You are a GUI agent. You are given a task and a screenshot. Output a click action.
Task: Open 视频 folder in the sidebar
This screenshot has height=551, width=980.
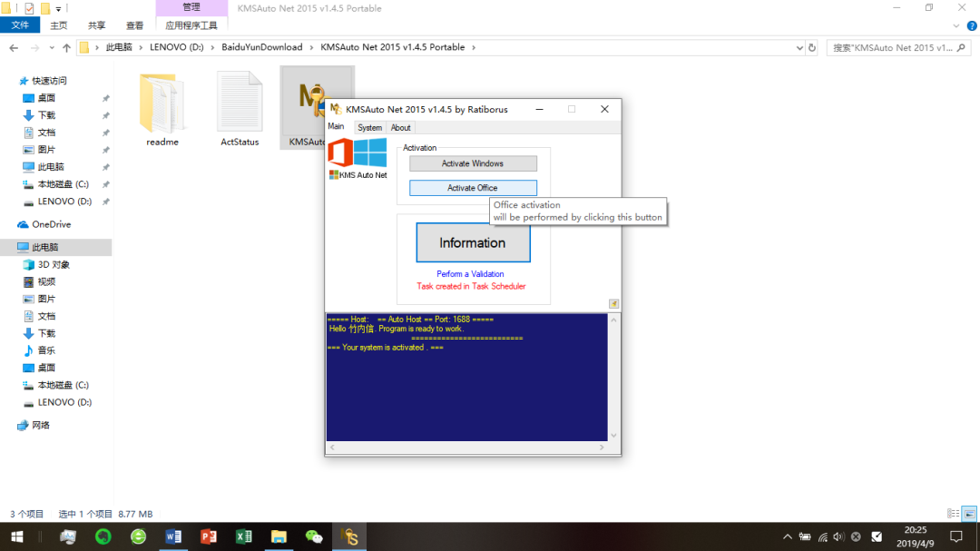tap(46, 282)
